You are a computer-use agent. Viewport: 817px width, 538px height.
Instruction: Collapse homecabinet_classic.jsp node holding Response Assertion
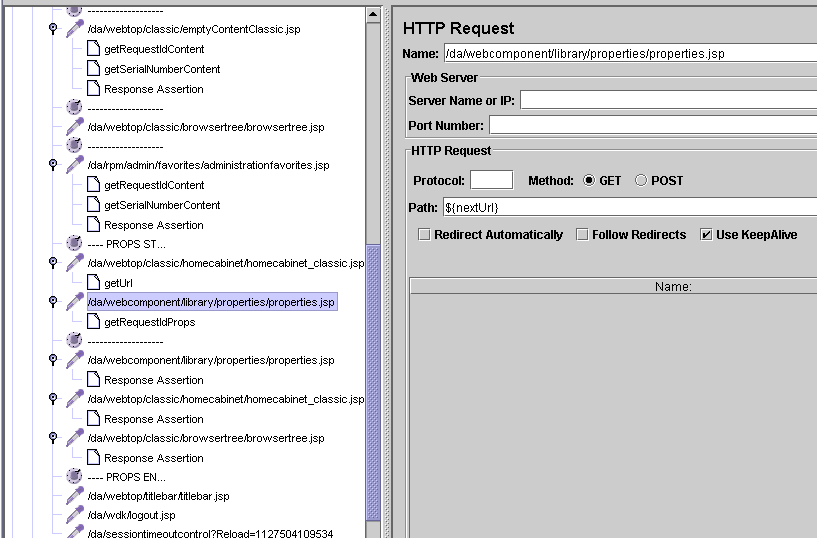click(x=53, y=397)
